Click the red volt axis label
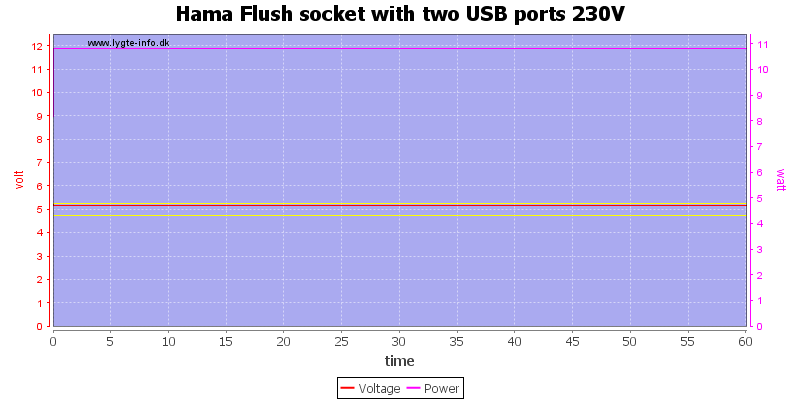The width and height of the screenshot is (800, 400). coord(19,180)
